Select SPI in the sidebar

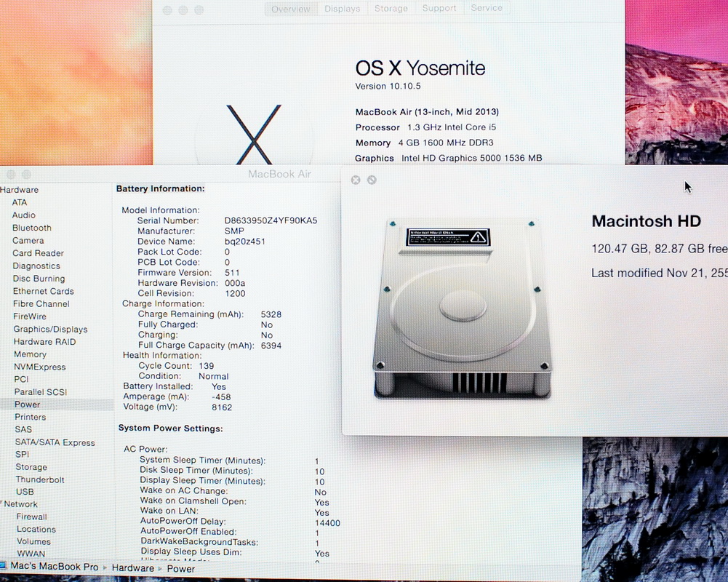pos(23,454)
